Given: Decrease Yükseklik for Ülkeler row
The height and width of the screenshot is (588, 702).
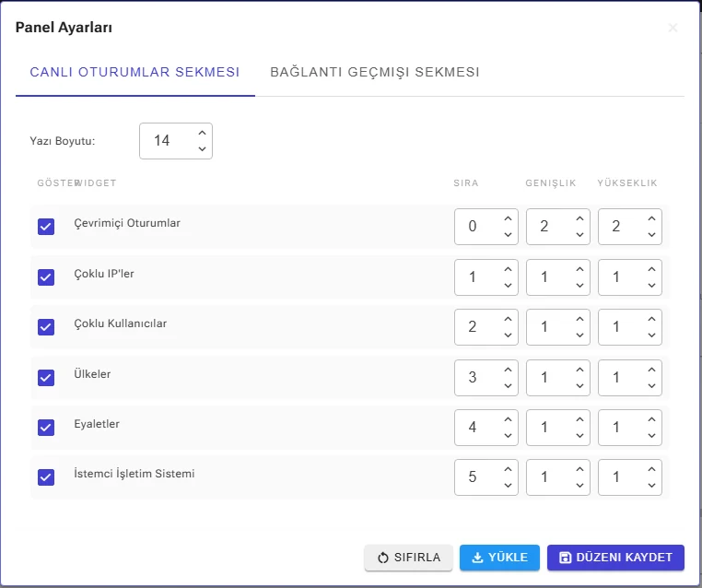Looking at the screenshot, I should 651,385.
